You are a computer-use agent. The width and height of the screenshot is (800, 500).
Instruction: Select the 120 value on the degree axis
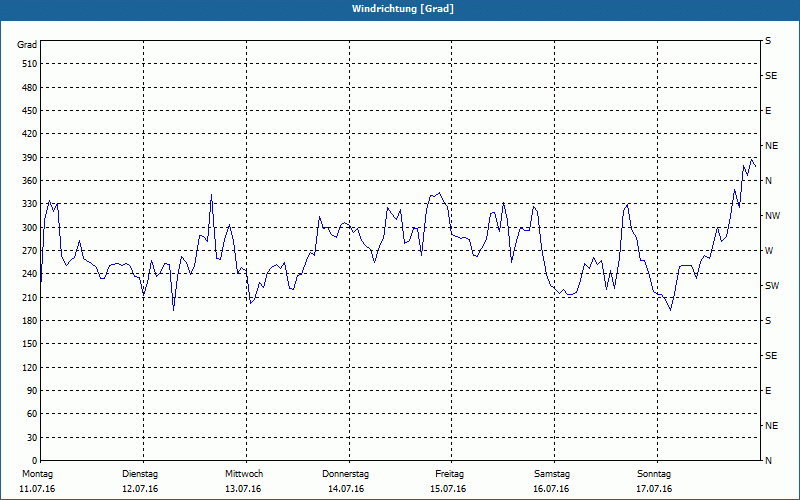pos(30,367)
